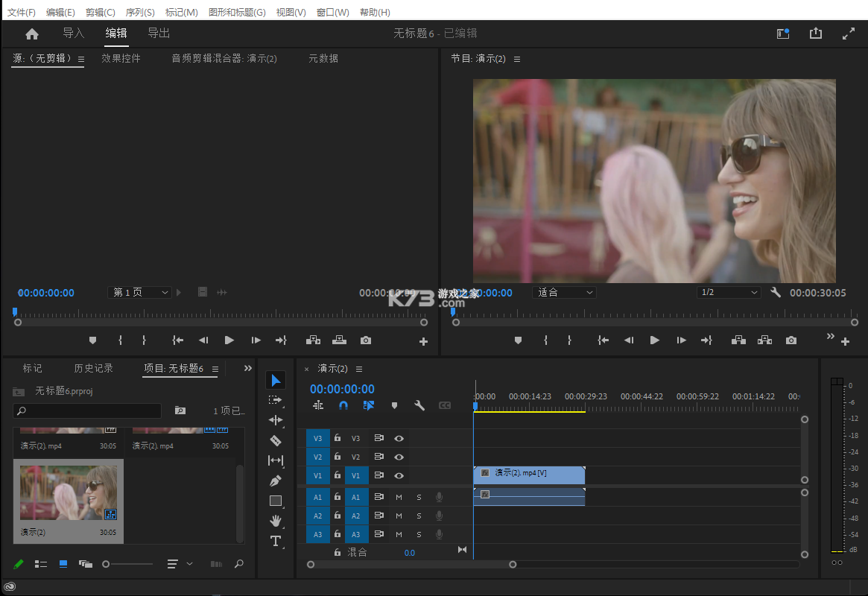
Task: Select the Track Select Forward tool
Action: point(276,400)
